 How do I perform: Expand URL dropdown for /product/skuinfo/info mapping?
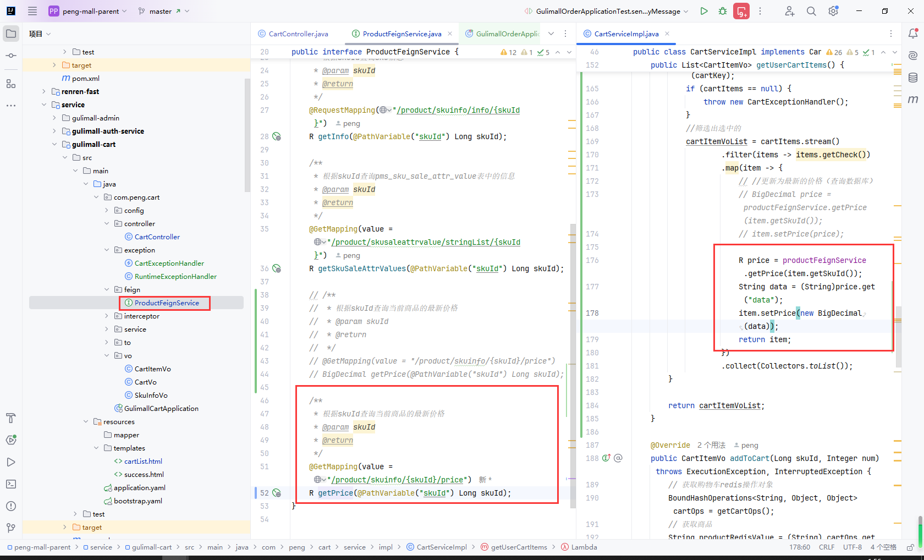point(386,110)
